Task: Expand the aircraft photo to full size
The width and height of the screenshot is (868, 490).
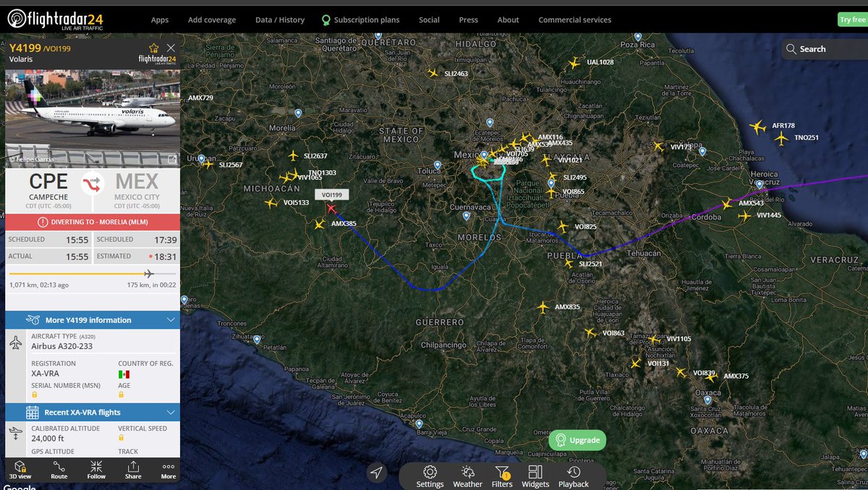Action: click(x=172, y=159)
